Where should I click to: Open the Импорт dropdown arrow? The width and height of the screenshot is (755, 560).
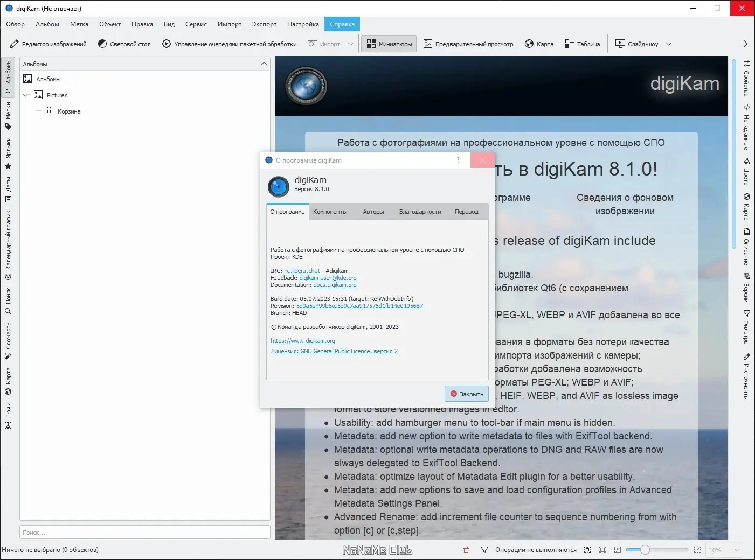(x=351, y=44)
